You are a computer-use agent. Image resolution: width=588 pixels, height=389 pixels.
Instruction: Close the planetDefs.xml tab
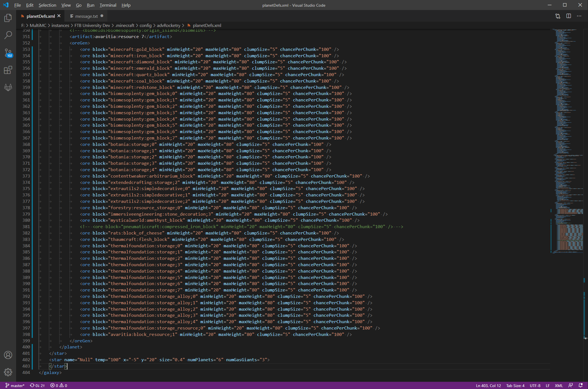59,16
